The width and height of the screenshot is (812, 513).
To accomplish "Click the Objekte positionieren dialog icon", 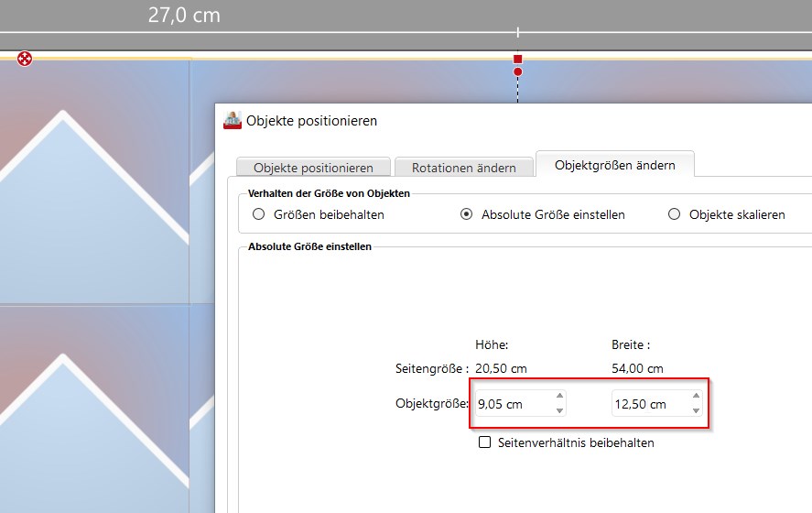I will (233, 120).
